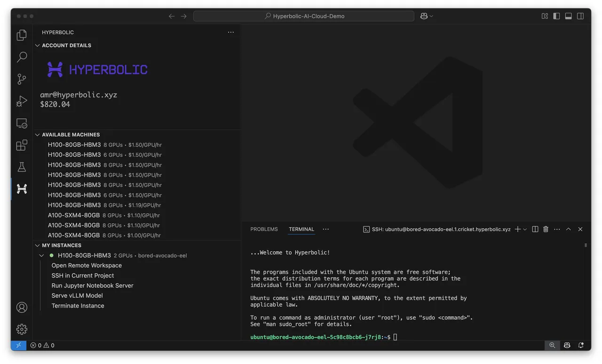This screenshot has width=602, height=364.
Task: Close the terminal panel
Action: [x=580, y=229]
